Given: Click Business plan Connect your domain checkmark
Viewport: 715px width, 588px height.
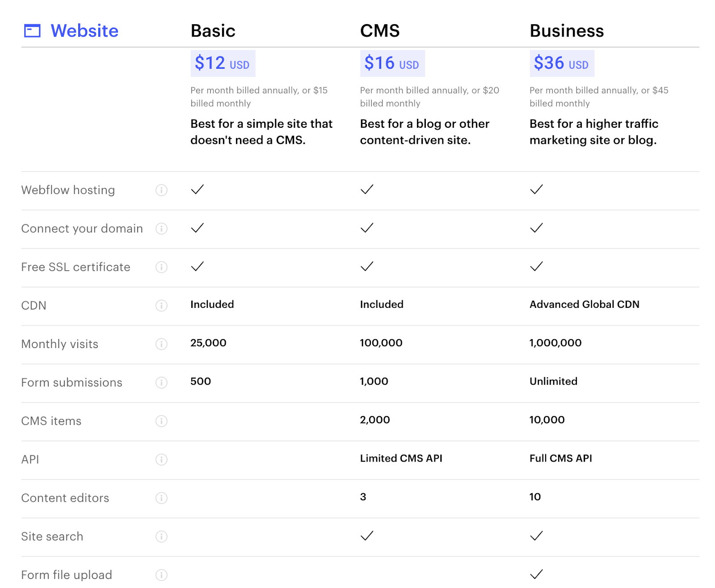Looking at the screenshot, I should pyautogui.click(x=536, y=227).
